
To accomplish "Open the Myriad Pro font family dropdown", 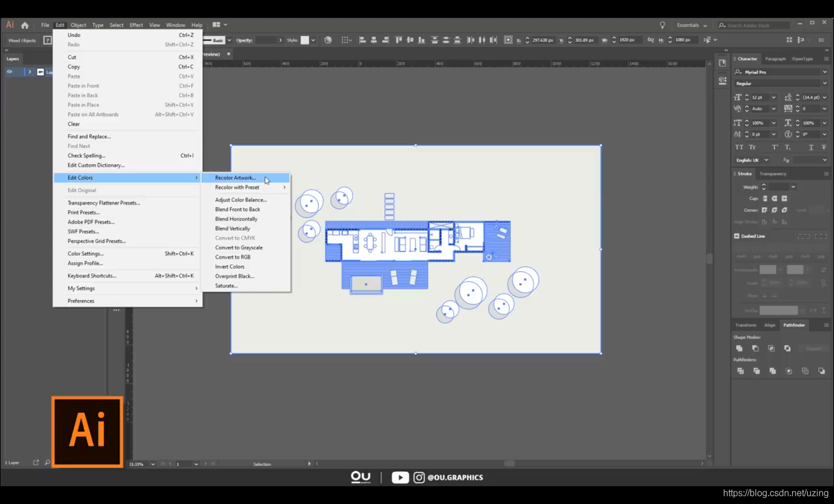I will (825, 72).
